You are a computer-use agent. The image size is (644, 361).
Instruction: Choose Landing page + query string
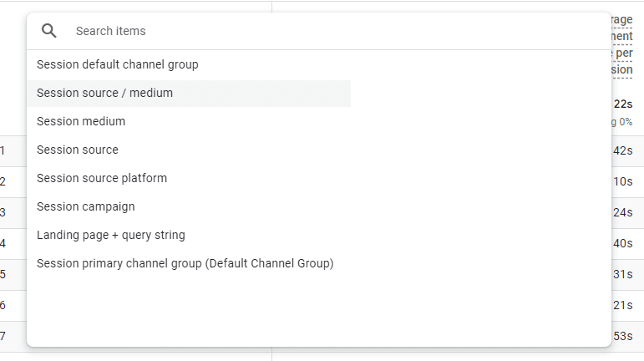tap(111, 235)
